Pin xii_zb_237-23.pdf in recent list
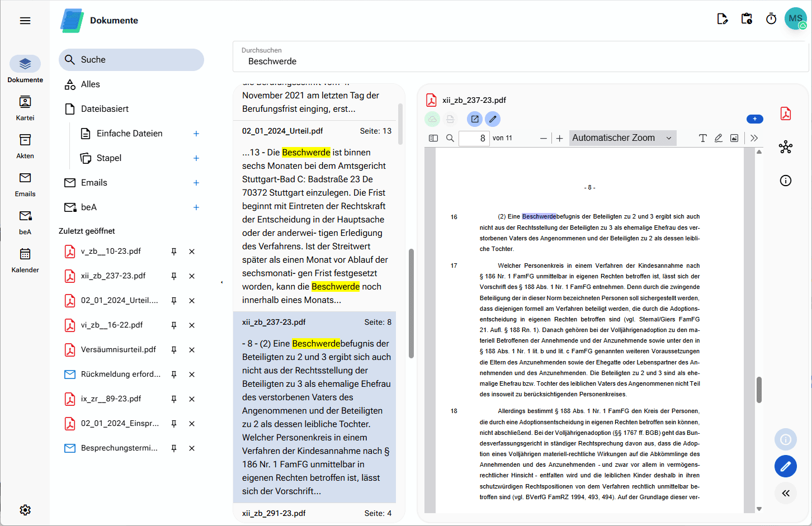The image size is (812, 526). [x=174, y=276]
